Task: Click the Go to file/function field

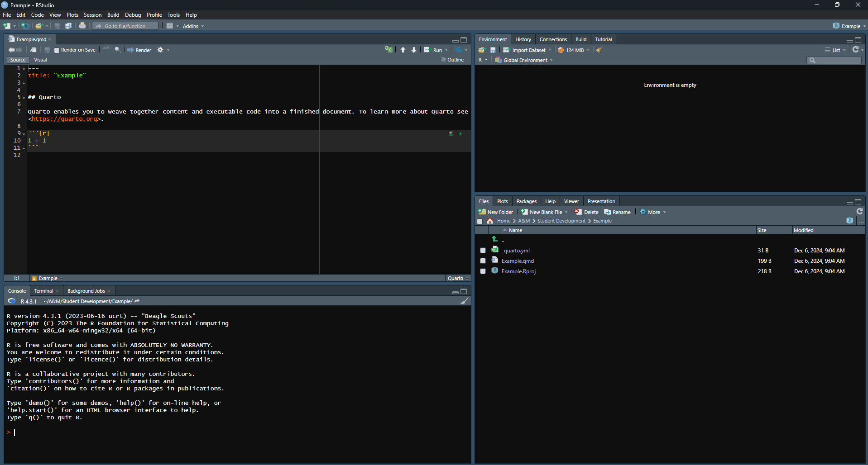Action: (x=125, y=26)
